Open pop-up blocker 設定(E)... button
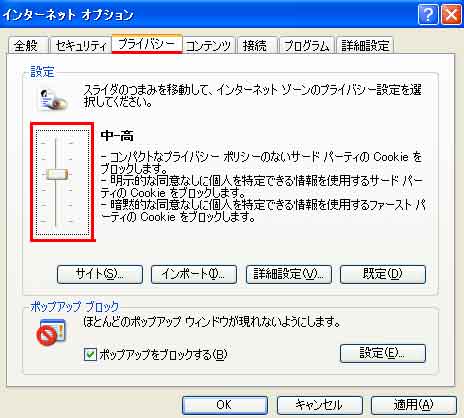 383,353
